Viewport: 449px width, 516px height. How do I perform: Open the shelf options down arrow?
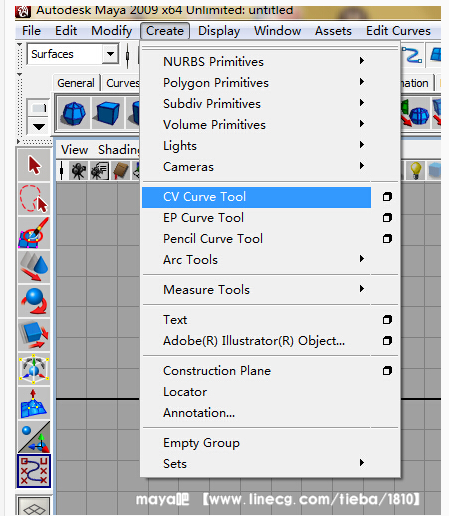pos(39,127)
